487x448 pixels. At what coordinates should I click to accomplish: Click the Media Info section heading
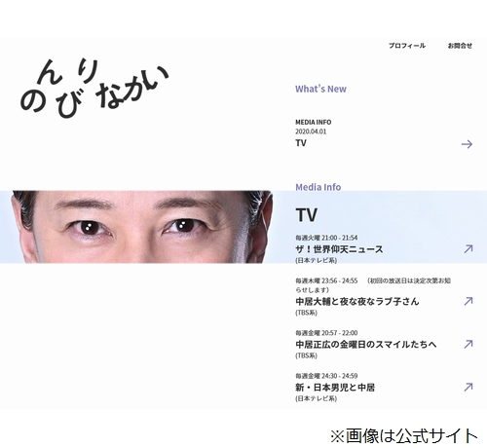click(318, 187)
